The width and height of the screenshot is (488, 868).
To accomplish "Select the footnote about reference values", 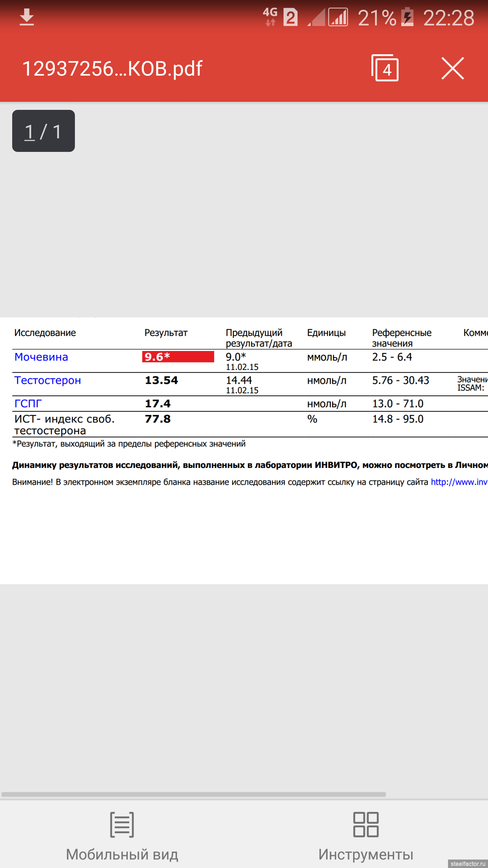I will point(129,443).
